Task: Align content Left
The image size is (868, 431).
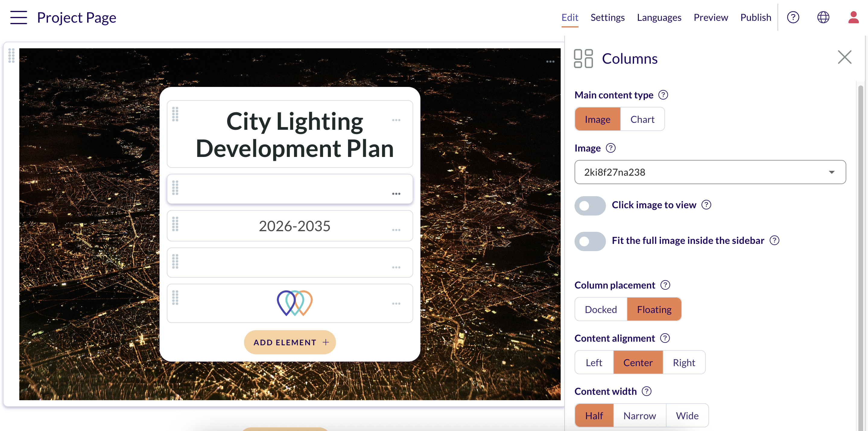Action: 594,362
